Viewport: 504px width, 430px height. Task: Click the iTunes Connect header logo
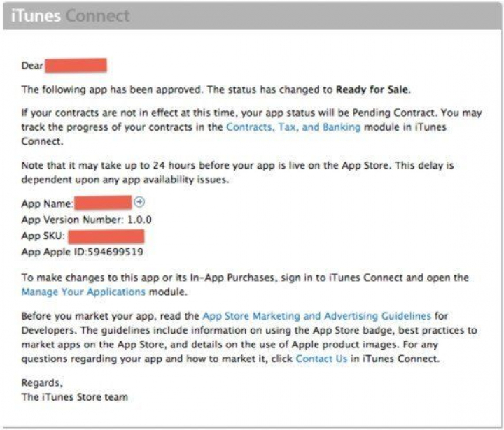(x=70, y=15)
